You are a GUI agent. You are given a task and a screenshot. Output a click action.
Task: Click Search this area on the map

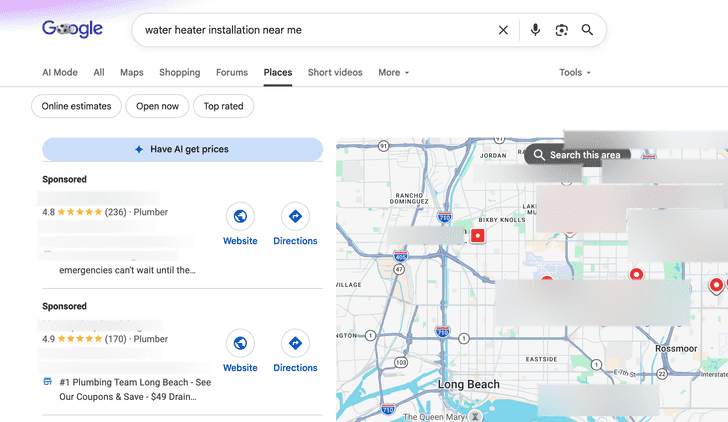(x=578, y=155)
